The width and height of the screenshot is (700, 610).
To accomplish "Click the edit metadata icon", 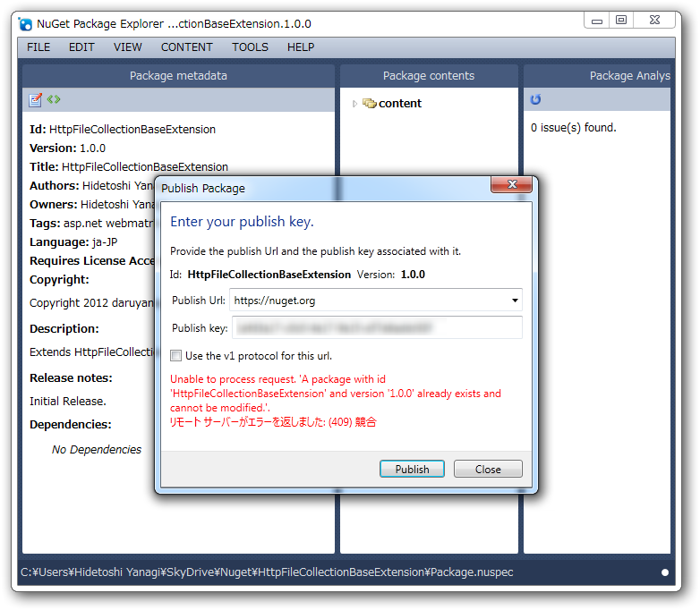I will [35, 100].
